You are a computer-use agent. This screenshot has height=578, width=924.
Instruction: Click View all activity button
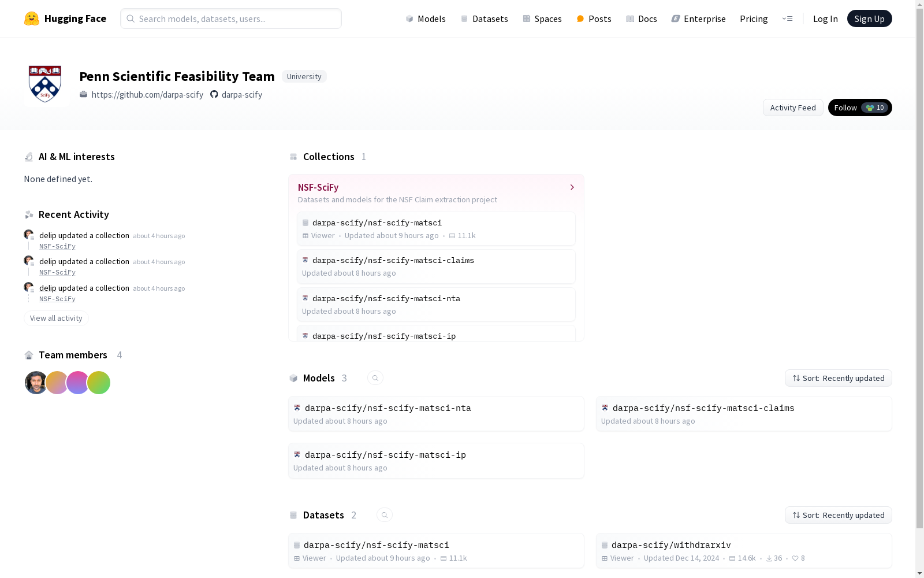coord(56,318)
